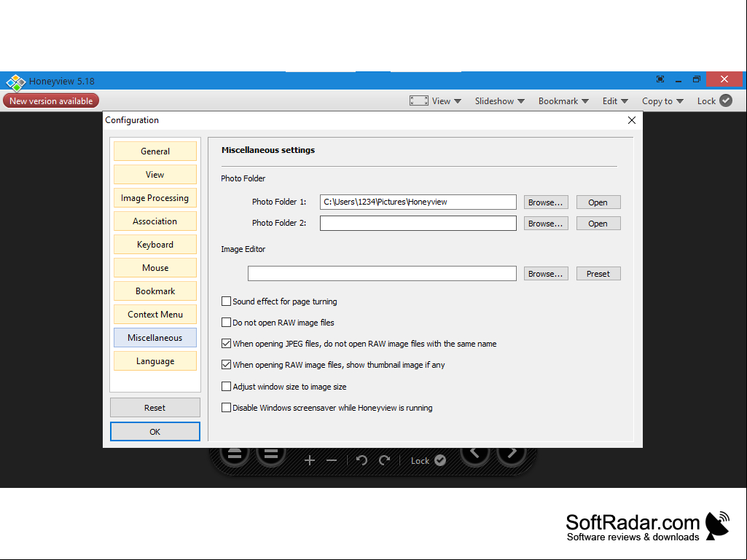Open the Bookmark tab in the sidebar

coord(155,291)
